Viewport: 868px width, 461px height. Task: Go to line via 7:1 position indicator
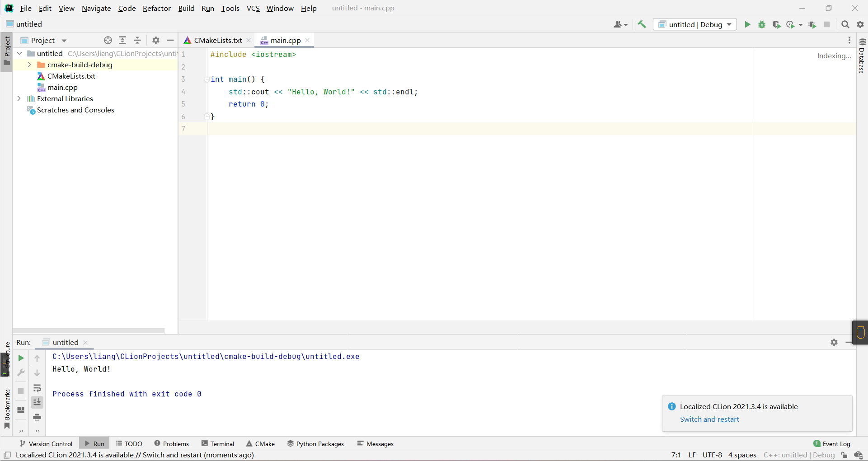point(676,455)
